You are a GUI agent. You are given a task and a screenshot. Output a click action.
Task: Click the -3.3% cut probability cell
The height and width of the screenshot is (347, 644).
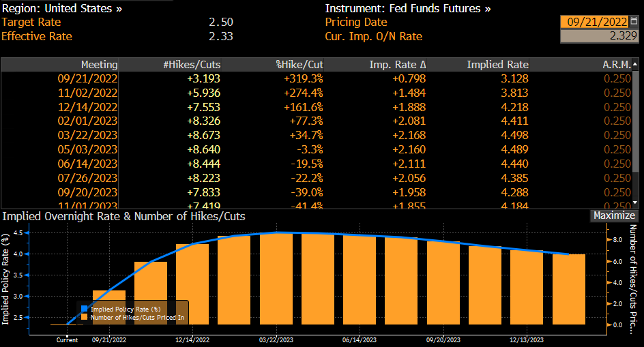pyautogui.click(x=309, y=149)
